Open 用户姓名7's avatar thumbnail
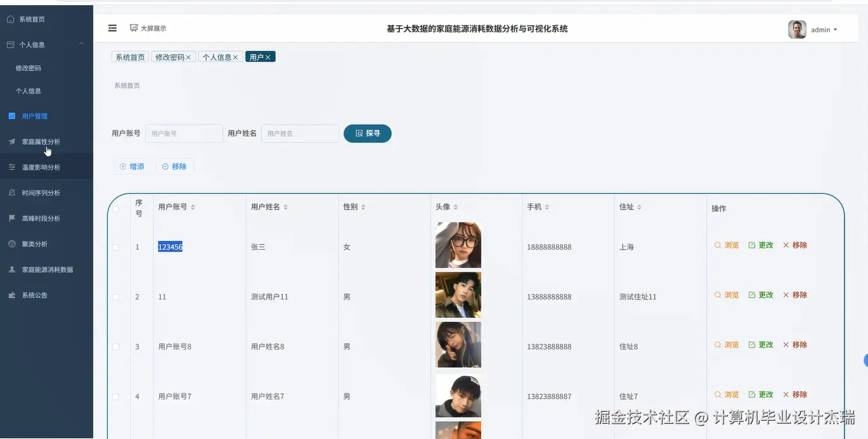868x439 pixels. (458, 395)
